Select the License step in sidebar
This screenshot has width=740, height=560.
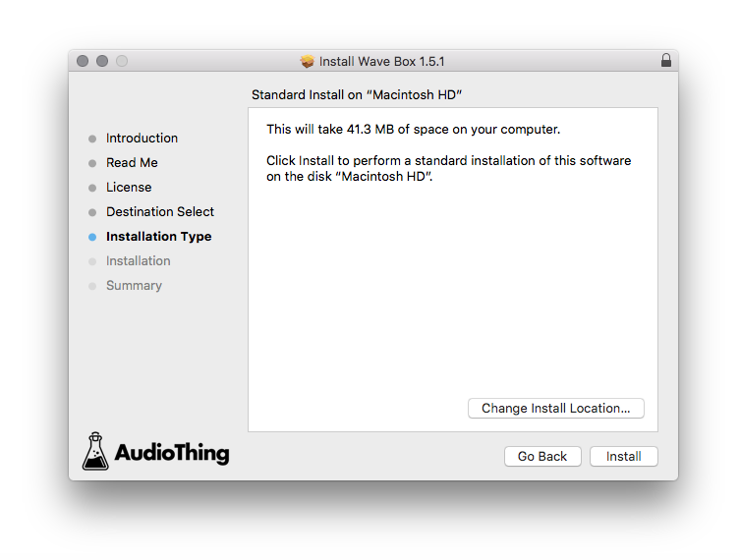[x=129, y=188]
